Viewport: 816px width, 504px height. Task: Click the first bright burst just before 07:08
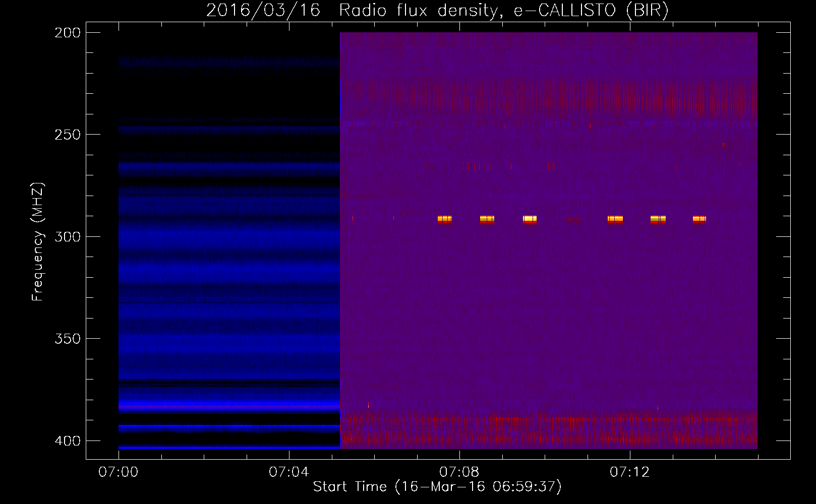(444, 219)
